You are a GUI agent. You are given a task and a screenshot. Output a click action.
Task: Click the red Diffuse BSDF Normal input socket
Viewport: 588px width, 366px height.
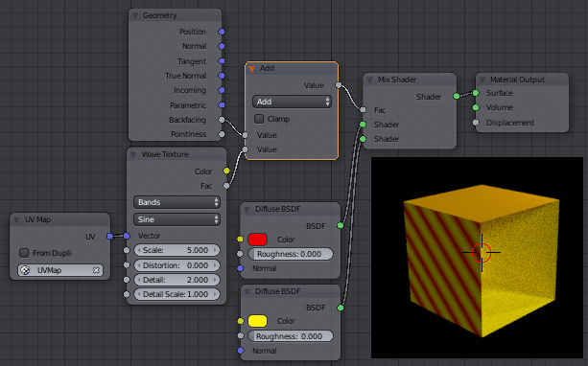(x=241, y=268)
